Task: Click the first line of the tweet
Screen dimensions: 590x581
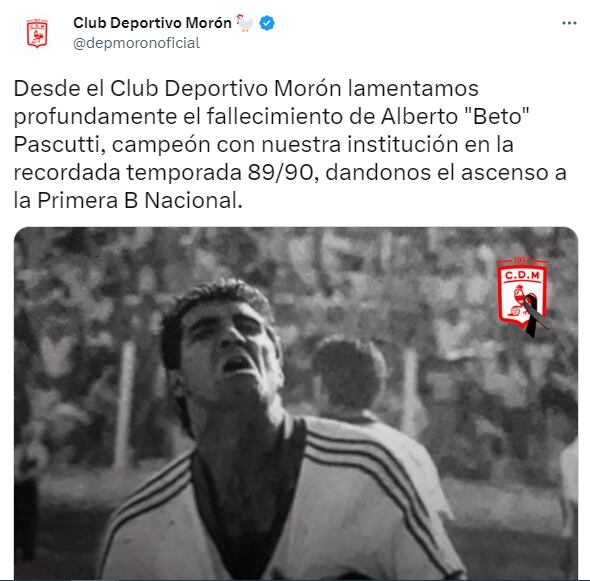Action: 246,88
